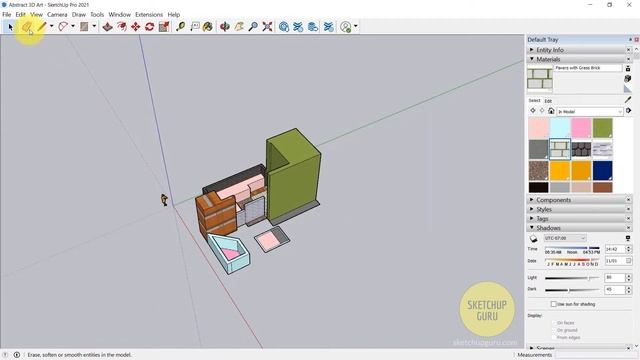Activate the Zoom magnifier tool
Screen dimensions: 640x360
tap(253, 27)
